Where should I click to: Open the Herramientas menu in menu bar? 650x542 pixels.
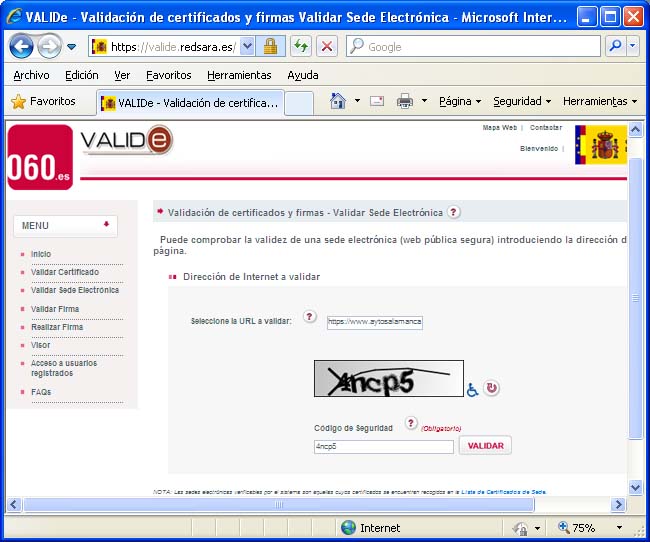tap(239, 75)
